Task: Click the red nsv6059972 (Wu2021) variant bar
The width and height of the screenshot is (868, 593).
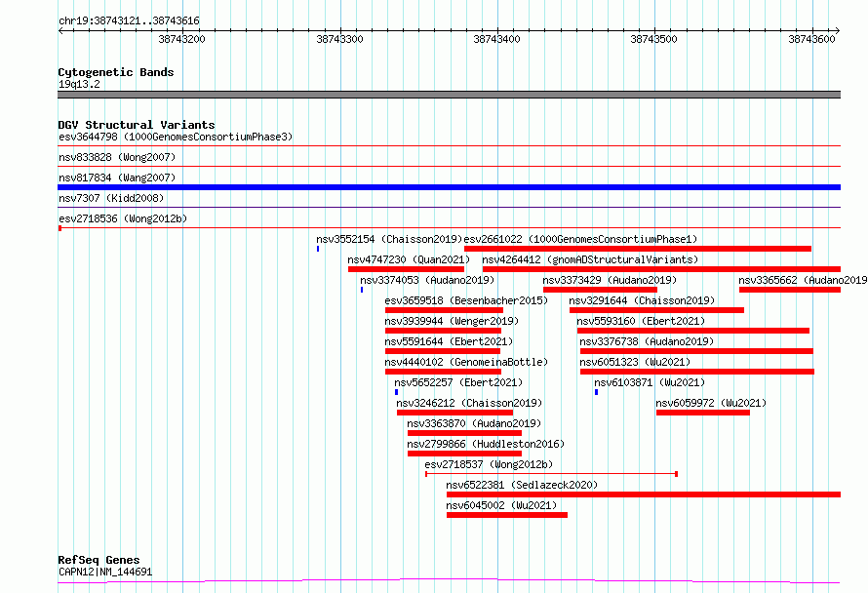Action: (x=703, y=413)
